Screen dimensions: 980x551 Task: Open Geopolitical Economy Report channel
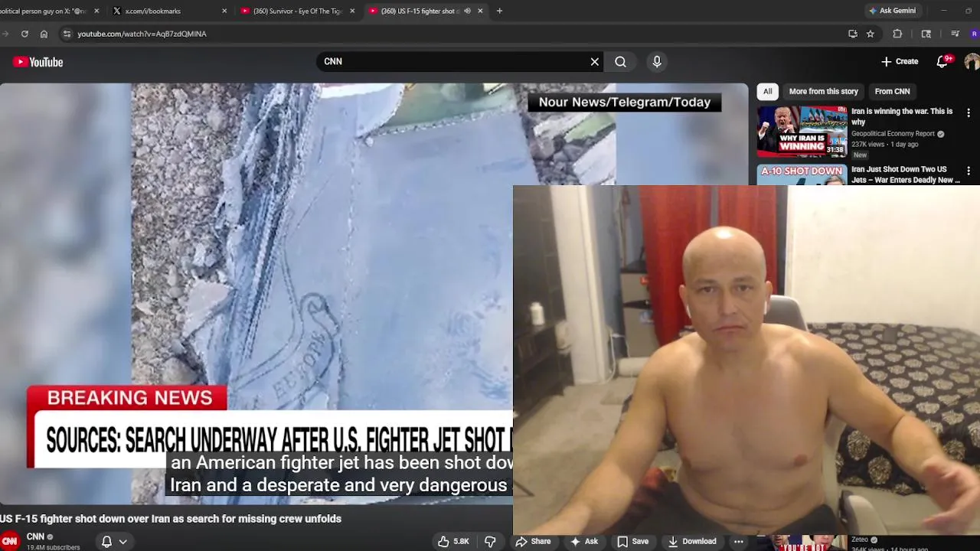pyautogui.click(x=897, y=134)
